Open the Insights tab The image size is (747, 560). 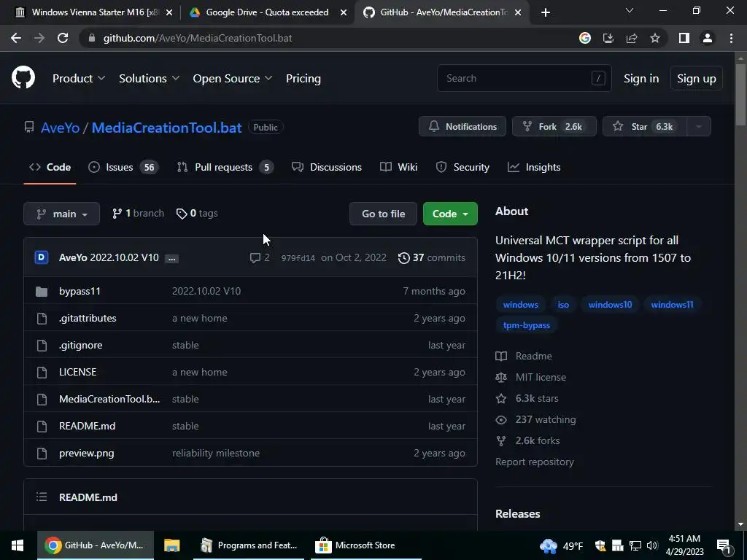(534, 167)
